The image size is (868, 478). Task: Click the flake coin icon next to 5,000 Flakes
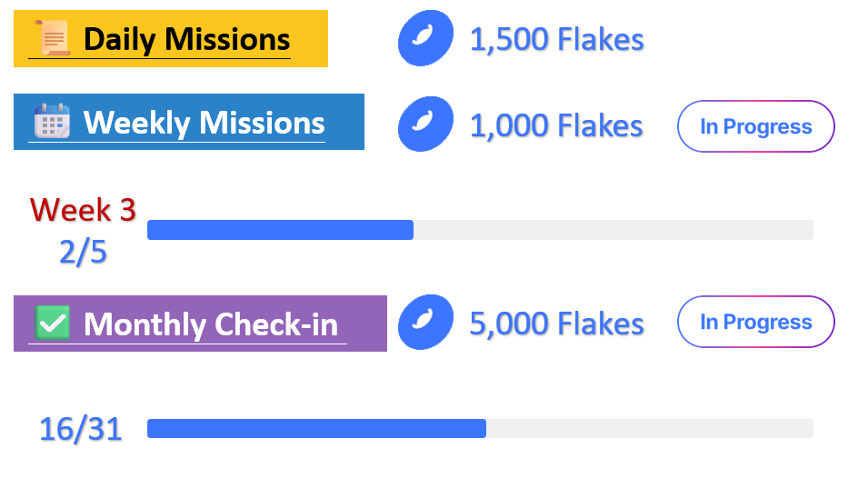click(x=425, y=322)
